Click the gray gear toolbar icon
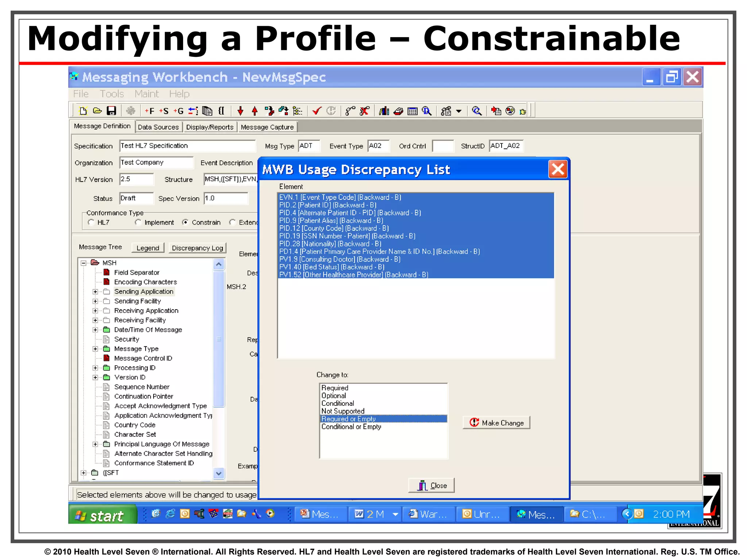 131,111
